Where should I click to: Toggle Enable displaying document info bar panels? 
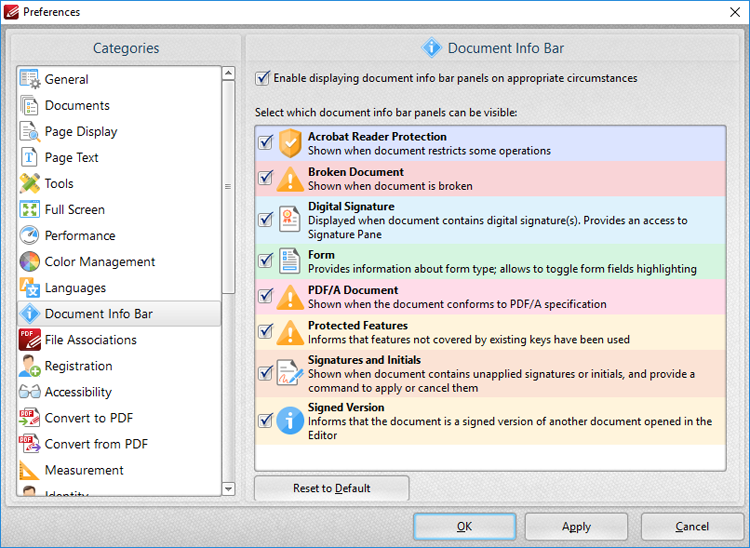[262, 78]
